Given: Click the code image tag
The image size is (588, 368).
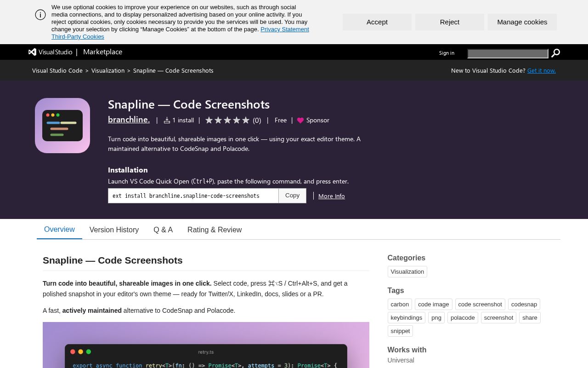Looking at the screenshot, I should [434, 305].
